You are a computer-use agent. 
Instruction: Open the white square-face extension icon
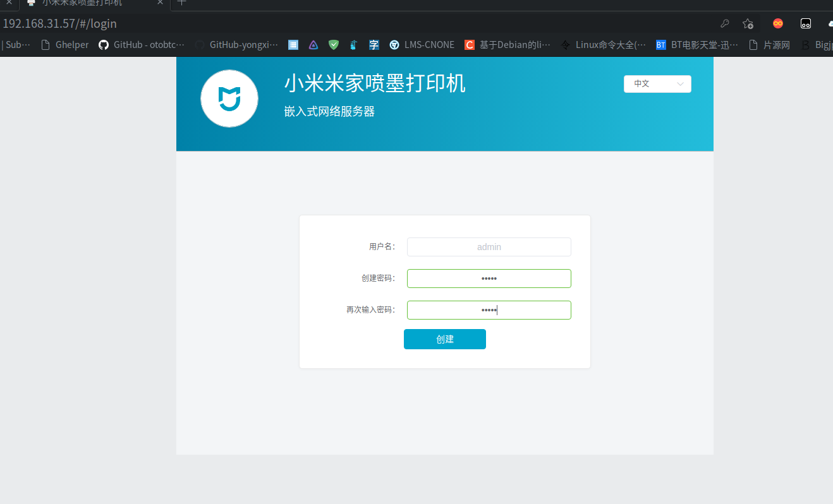pos(806,23)
